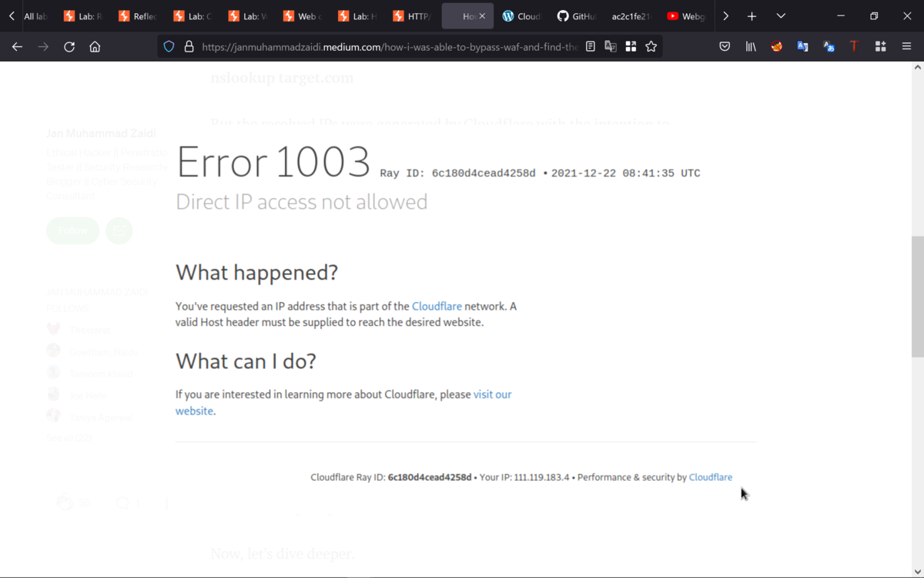Click the faded email subscribe icon beside Follow
924x578 pixels.
[119, 230]
